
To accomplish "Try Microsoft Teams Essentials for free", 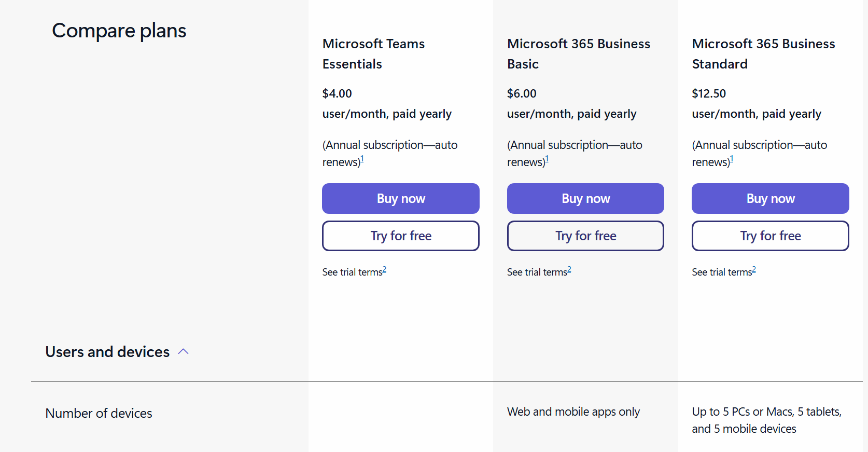I will pos(400,236).
